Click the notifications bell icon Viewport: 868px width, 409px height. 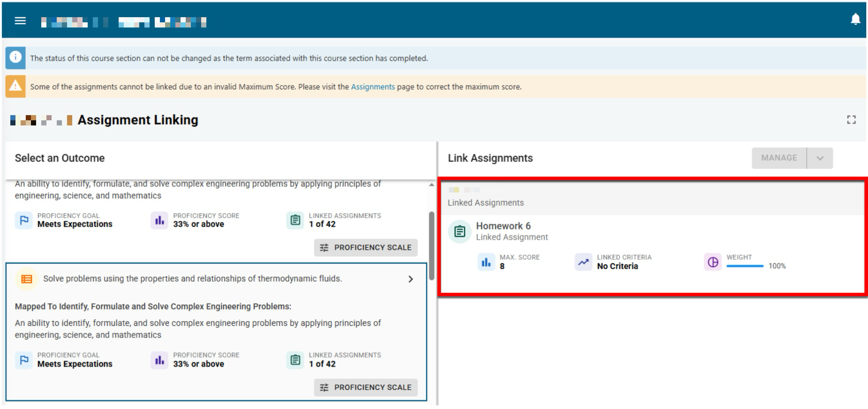click(x=855, y=19)
